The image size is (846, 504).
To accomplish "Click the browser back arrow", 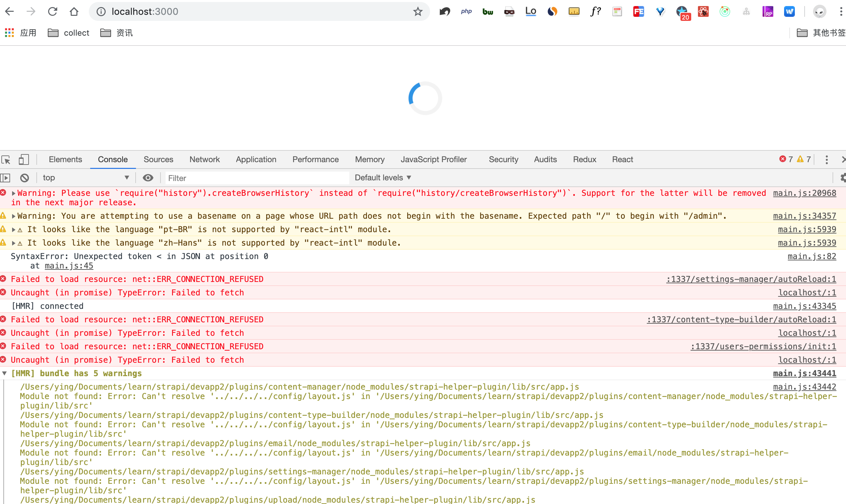I will (9, 11).
